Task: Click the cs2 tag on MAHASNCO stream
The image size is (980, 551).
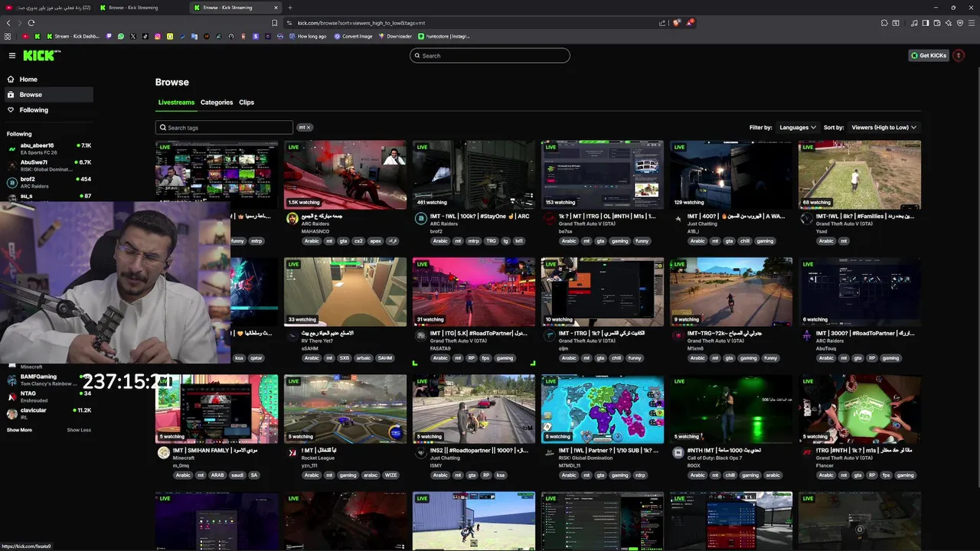Action: click(358, 241)
